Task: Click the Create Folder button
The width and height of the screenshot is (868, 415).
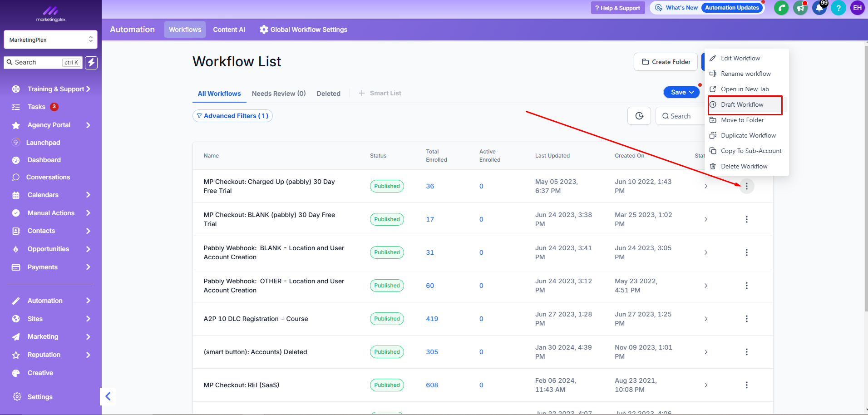Action: [x=666, y=62]
